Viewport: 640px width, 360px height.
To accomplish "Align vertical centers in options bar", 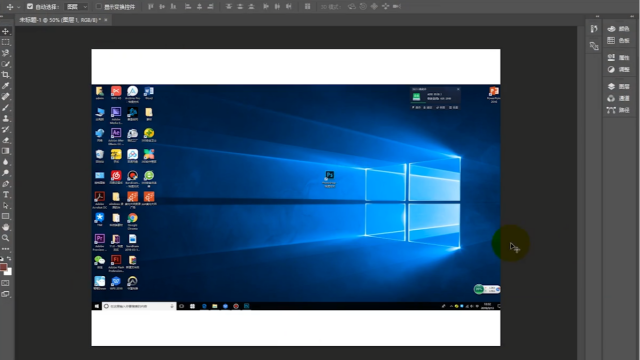I will (x=162, y=7).
